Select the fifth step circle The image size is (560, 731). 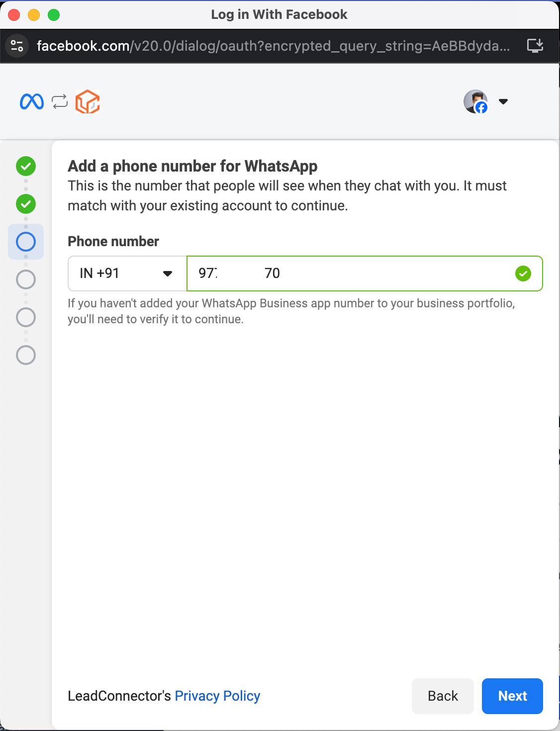tap(26, 317)
